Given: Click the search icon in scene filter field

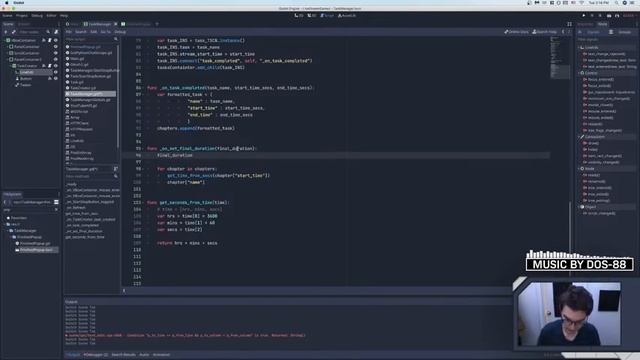Looking at the screenshot, I should 48,32.
